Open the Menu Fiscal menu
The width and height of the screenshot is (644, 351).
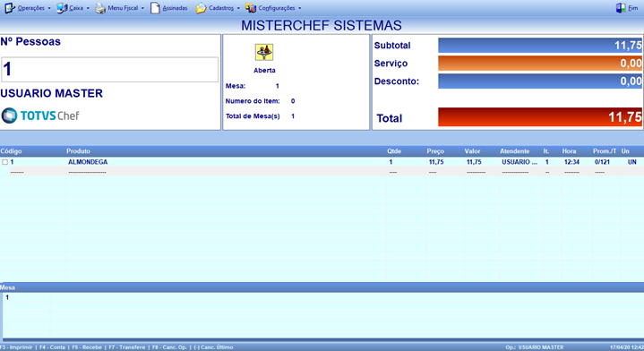(x=123, y=8)
